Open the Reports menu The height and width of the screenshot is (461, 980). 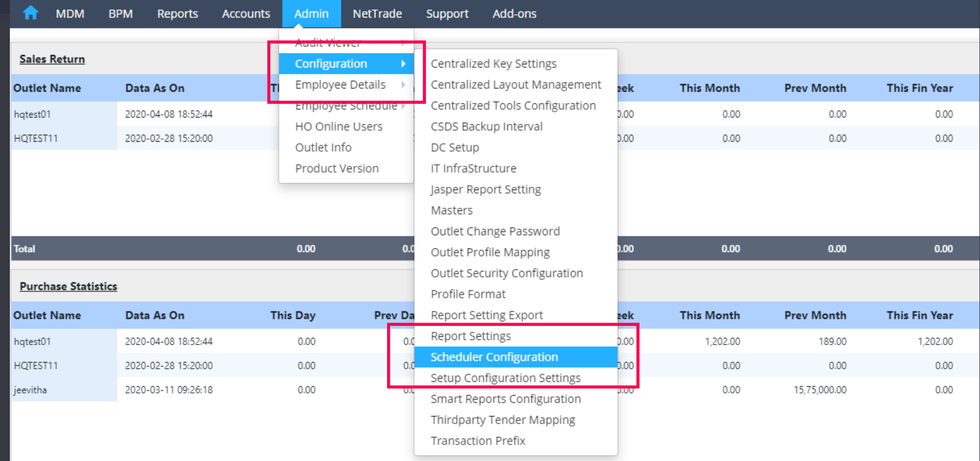[177, 14]
